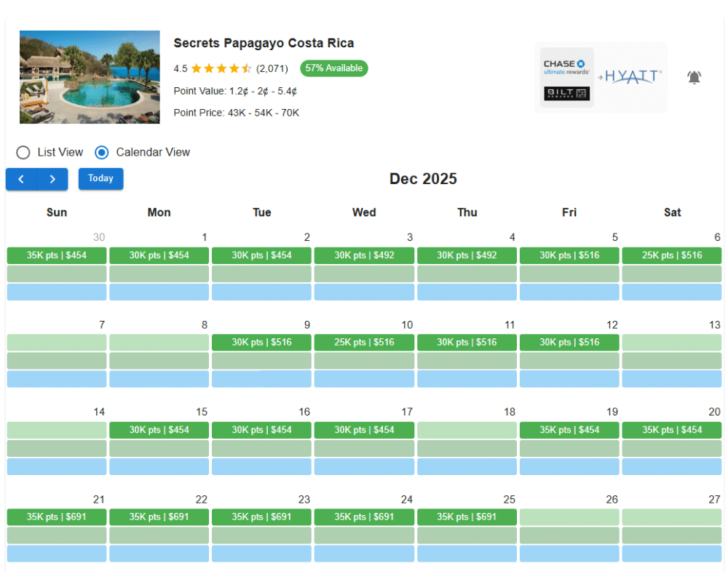Click the Today button
728x582 pixels.
pos(100,178)
